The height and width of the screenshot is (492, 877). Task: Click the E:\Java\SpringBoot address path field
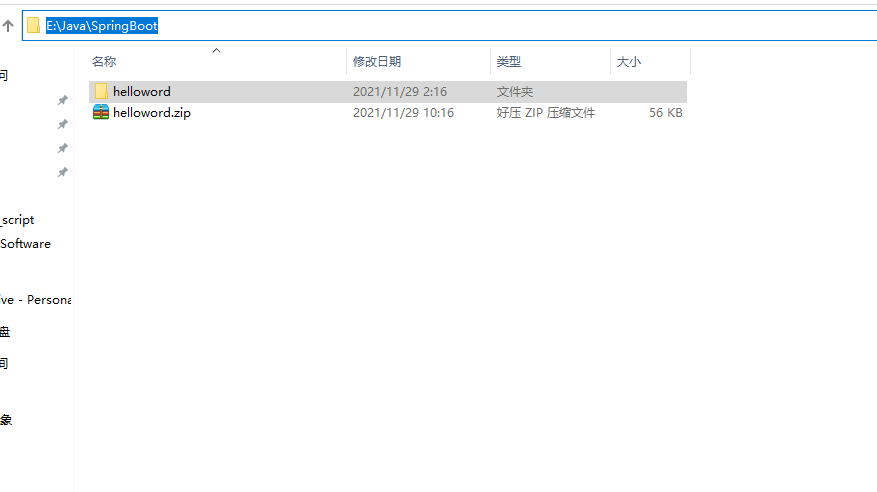(x=450, y=26)
